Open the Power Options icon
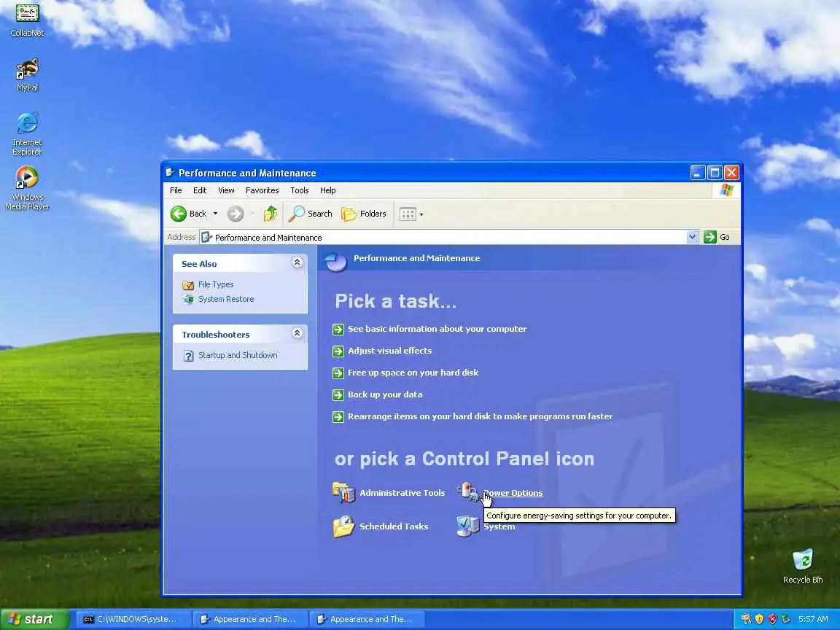 click(x=467, y=491)
